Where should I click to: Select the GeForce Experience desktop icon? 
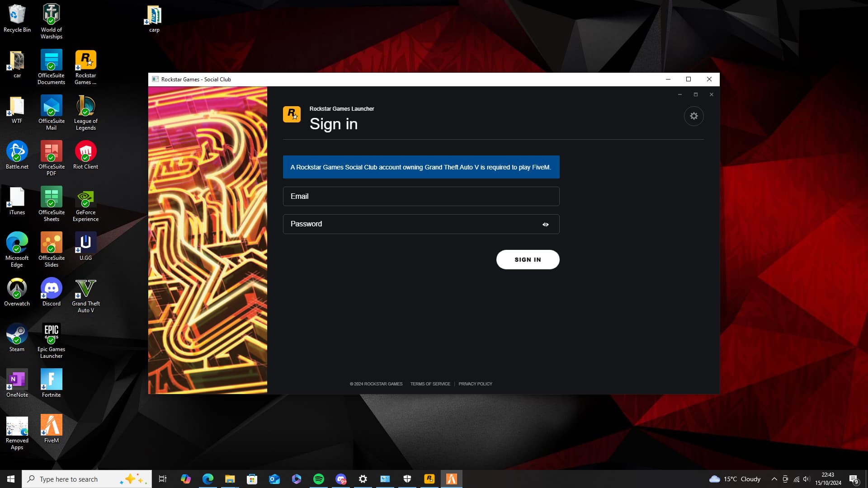coord(85,204)
